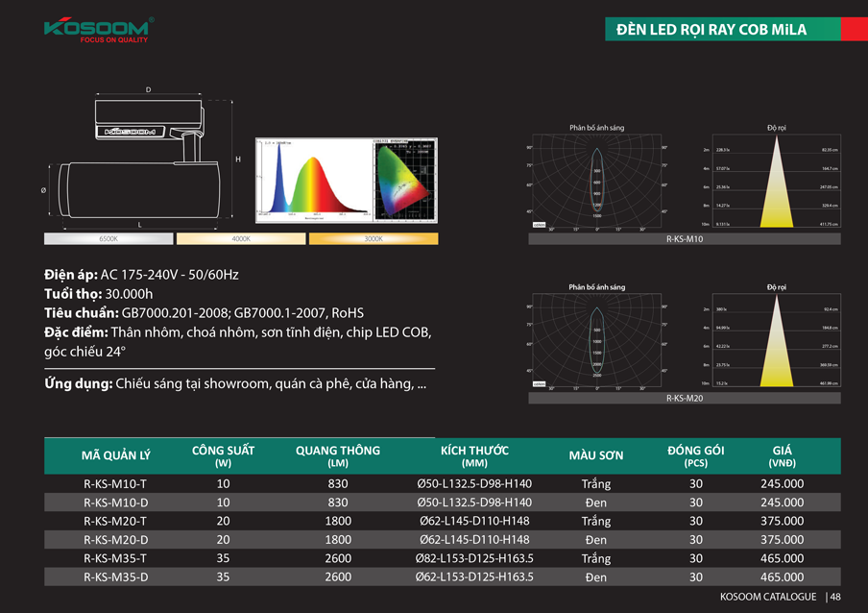Select the R-KS-M35-D table row code

tap(115, 577)
